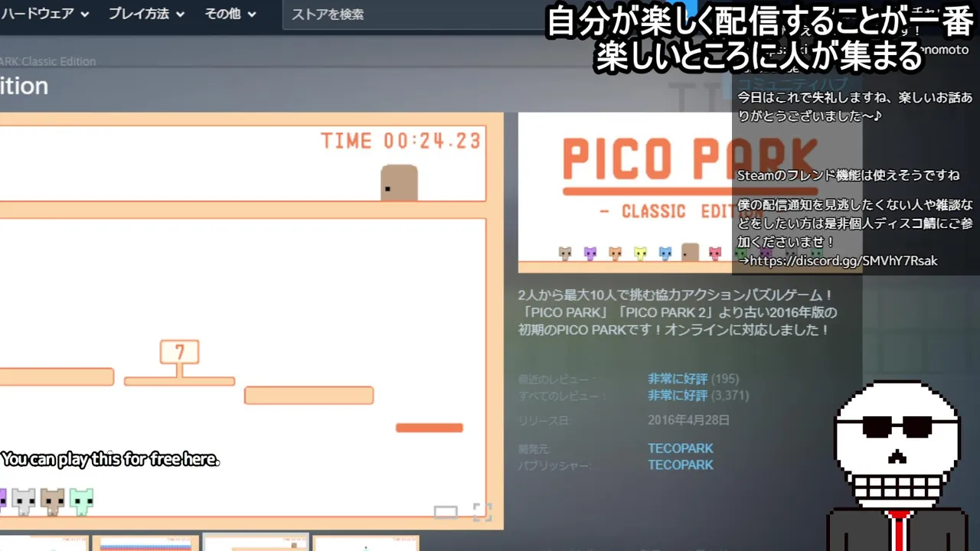This screenshot has width=980, height=551.
Task: Select the first screenshot thumbnail in the strip
Action: [x=44, y=543]
